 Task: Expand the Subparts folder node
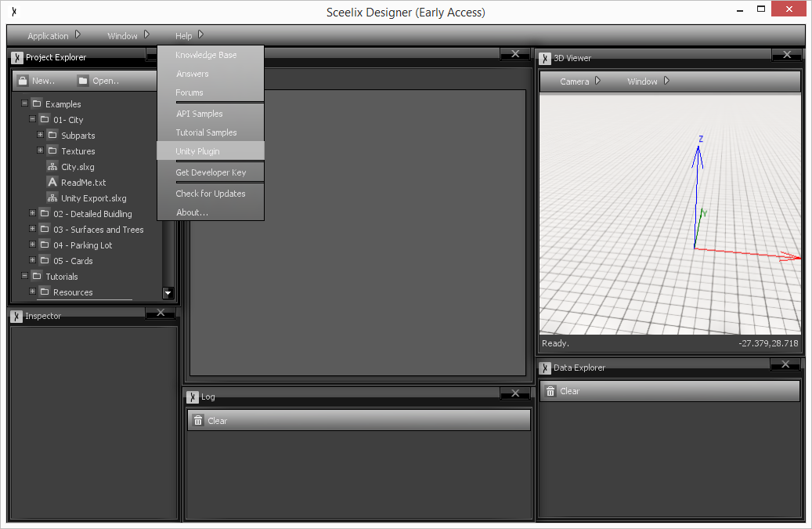(x=40, y=134)
